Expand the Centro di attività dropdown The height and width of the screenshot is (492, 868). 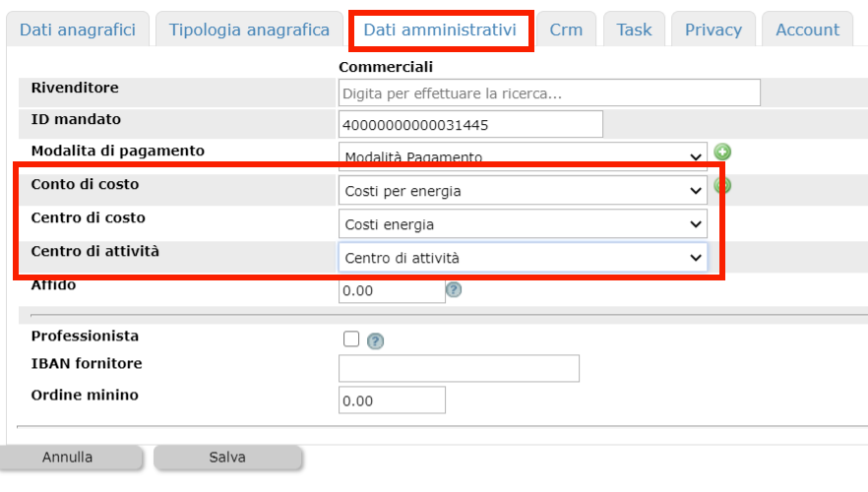[x=523, y=258]
